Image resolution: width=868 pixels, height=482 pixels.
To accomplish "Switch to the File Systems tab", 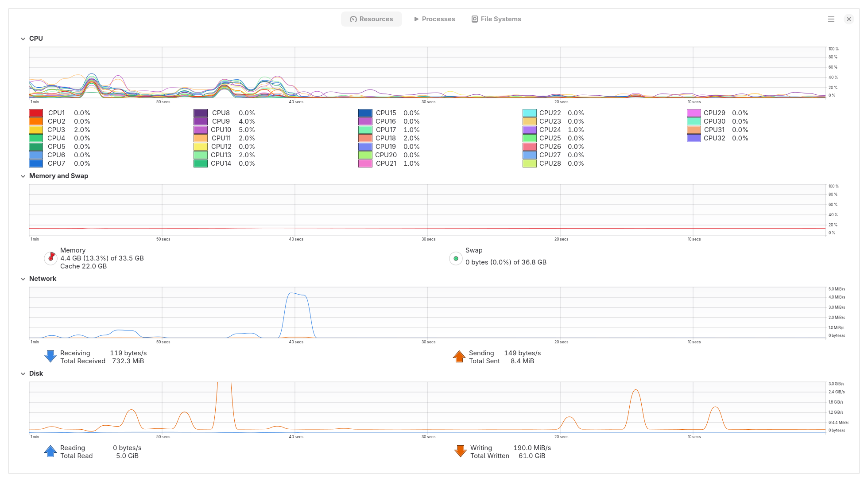I will coord(496,19).
